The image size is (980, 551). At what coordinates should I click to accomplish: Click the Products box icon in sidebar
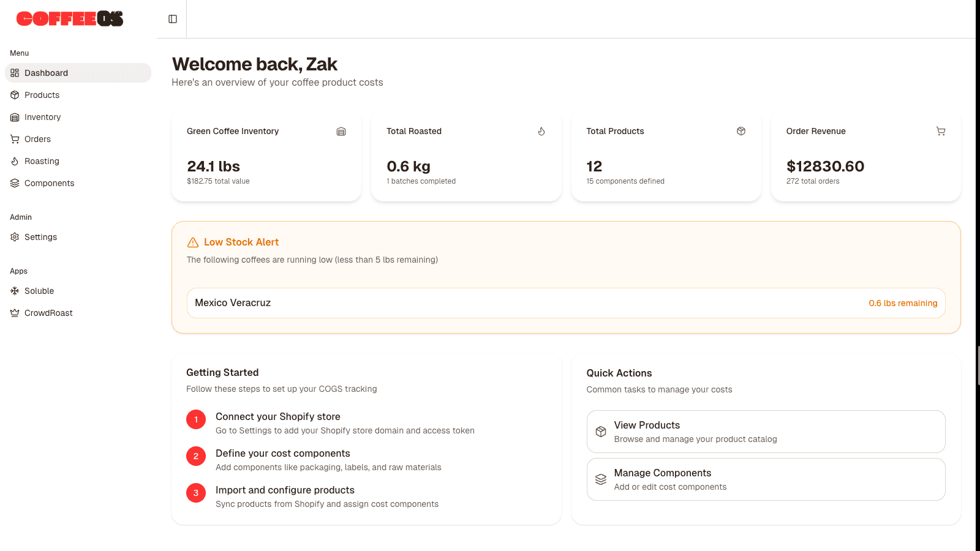pos(15,95)
